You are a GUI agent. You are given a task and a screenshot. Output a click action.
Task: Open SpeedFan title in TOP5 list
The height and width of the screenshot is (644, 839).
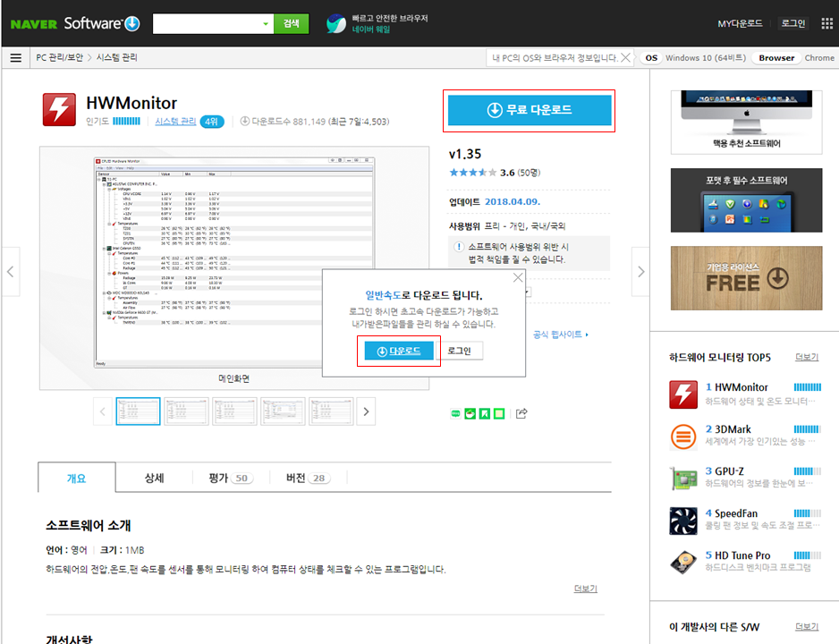[x=736, y=513]
